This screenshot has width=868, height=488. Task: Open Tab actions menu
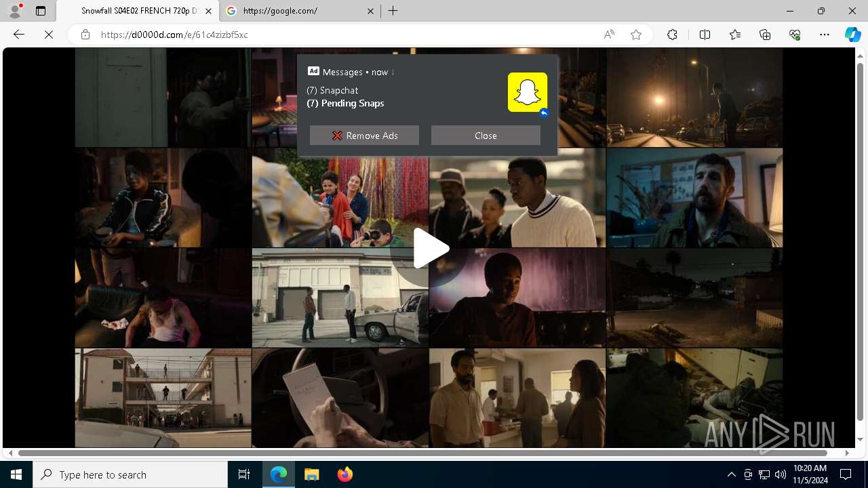coord(41,11)
